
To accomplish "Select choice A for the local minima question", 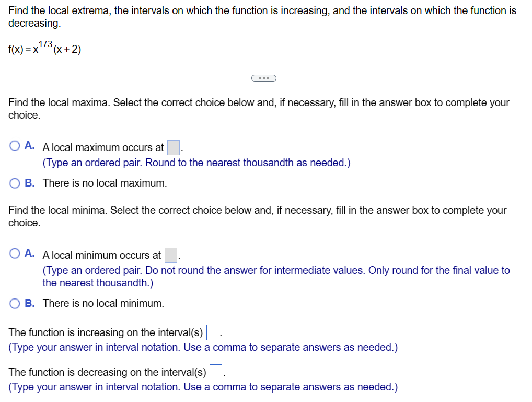I will coord(14,255).
